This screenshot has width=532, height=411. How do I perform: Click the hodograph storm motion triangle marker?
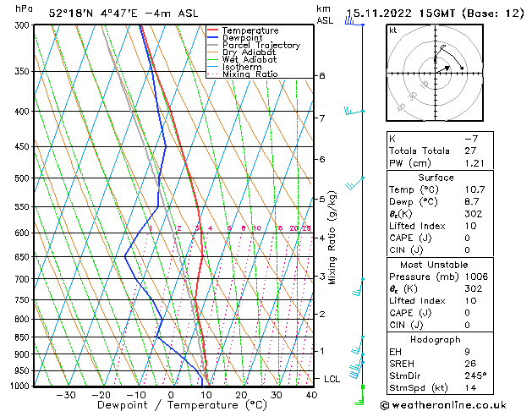(x=447, y=68)
